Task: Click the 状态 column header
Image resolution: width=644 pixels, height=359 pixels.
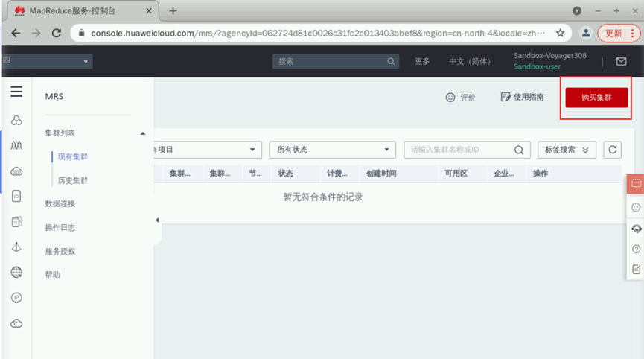Action: coord(285,174)
